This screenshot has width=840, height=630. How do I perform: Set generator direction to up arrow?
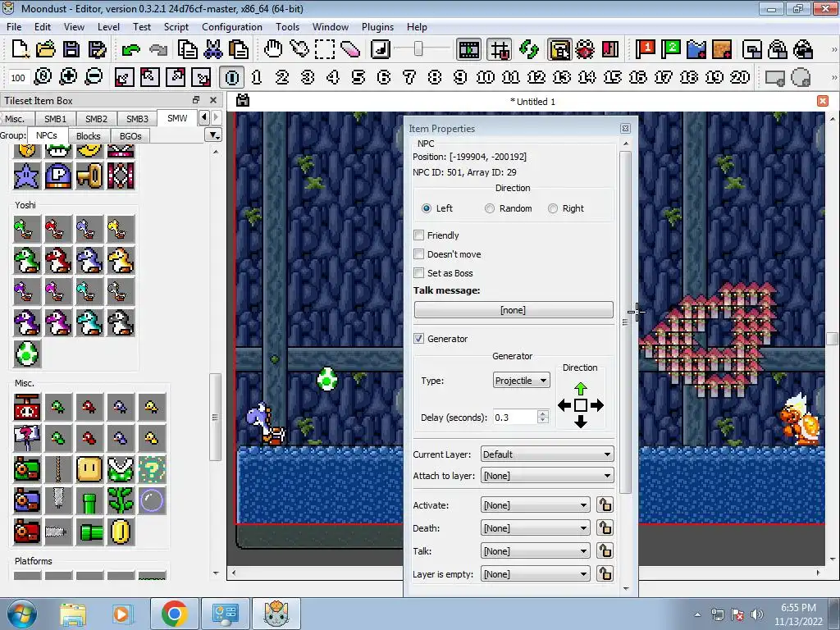coord(581,388)
